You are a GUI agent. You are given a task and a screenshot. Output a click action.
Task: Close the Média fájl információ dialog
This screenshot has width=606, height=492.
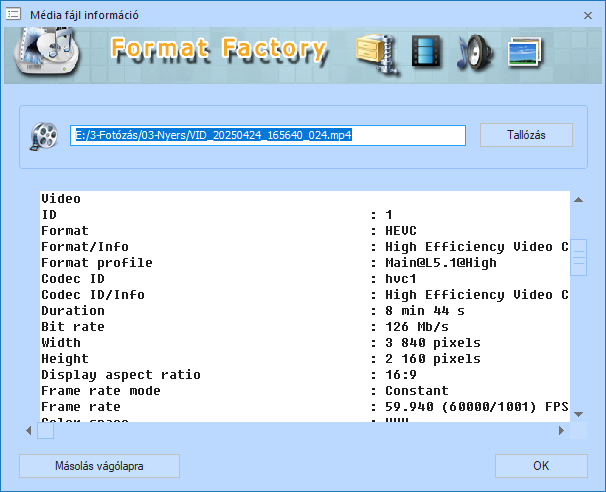(588, 15)
